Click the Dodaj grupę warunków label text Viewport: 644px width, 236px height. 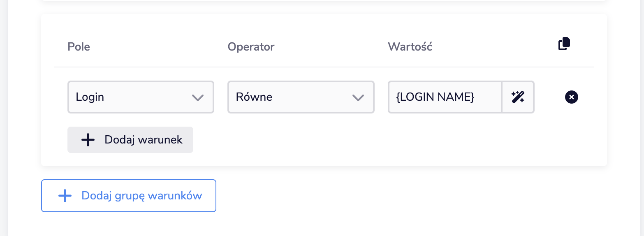point(142,196)
